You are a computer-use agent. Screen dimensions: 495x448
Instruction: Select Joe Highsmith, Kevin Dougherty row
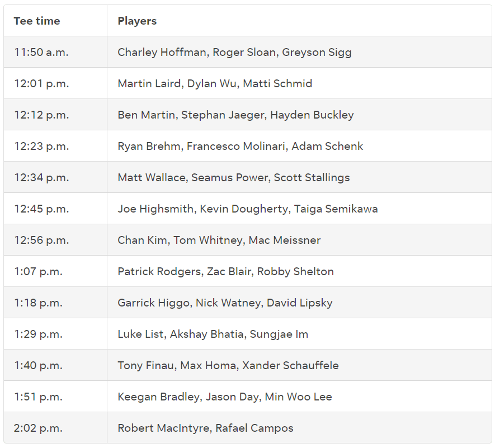click(x=248, y=209)
